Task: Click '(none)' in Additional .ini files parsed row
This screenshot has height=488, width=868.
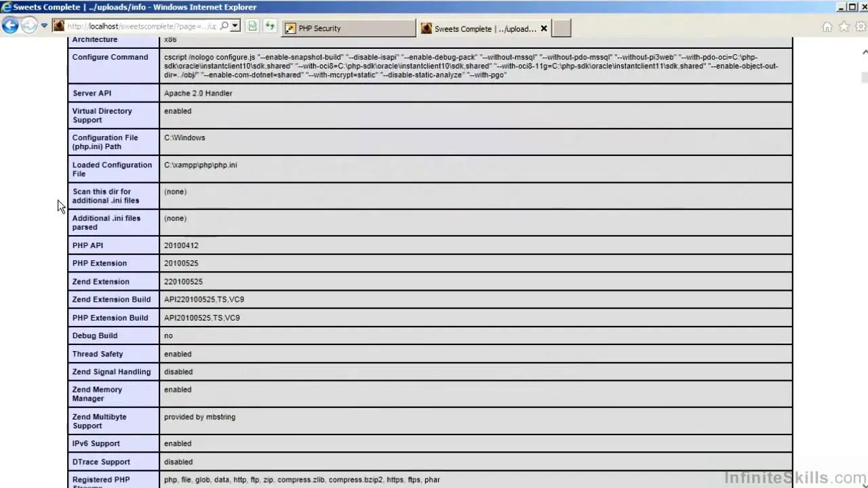Action: point(175,218)
